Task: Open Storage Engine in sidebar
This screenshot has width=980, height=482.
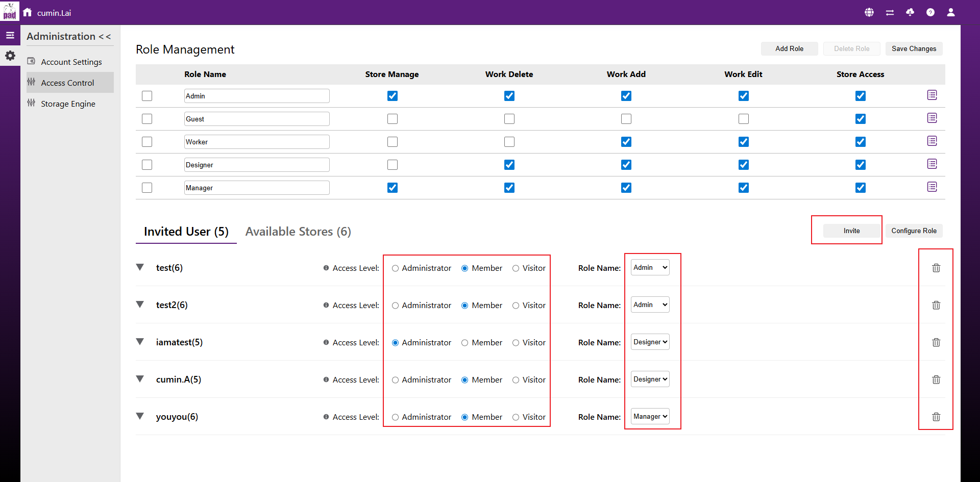Action: coord(68,104)
